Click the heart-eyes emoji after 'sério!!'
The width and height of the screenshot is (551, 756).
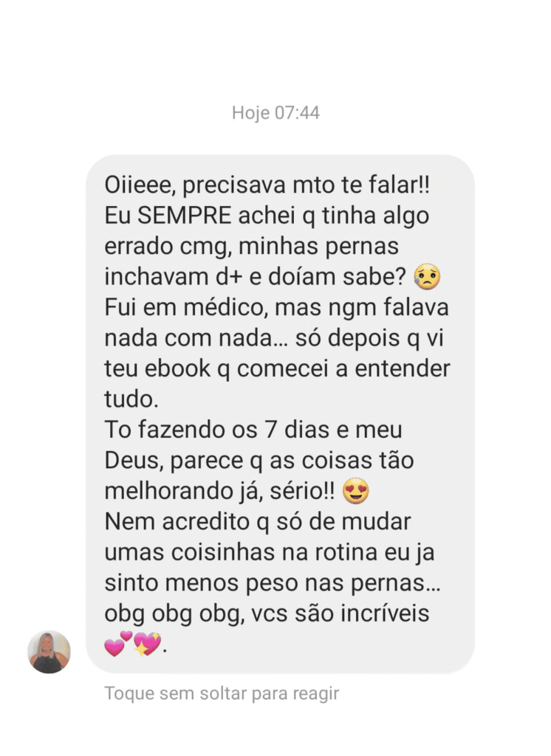(x=355, y=491)
